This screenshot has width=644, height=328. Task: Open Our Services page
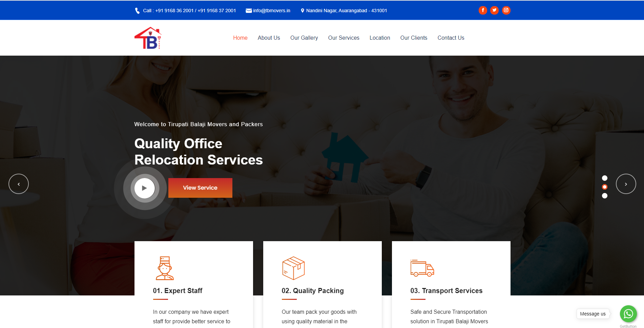coord(344,38)
